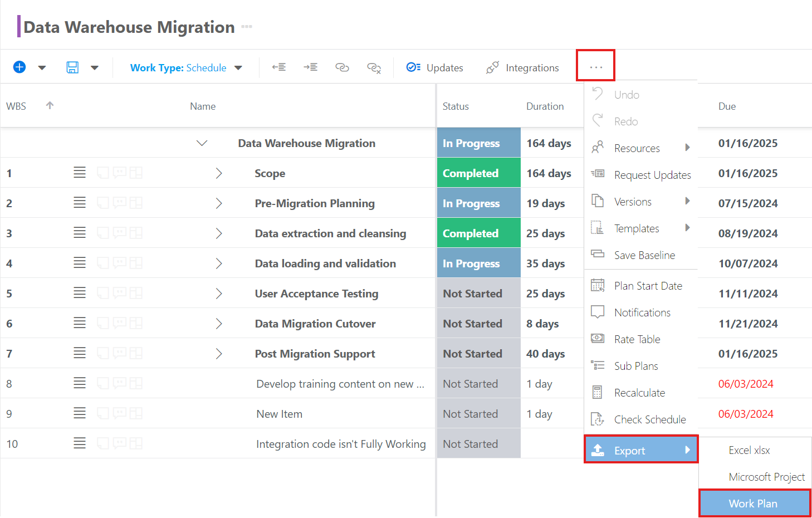Open the Templates submenu
Viewport: 812px width, 518px height.
click(640, 228)
